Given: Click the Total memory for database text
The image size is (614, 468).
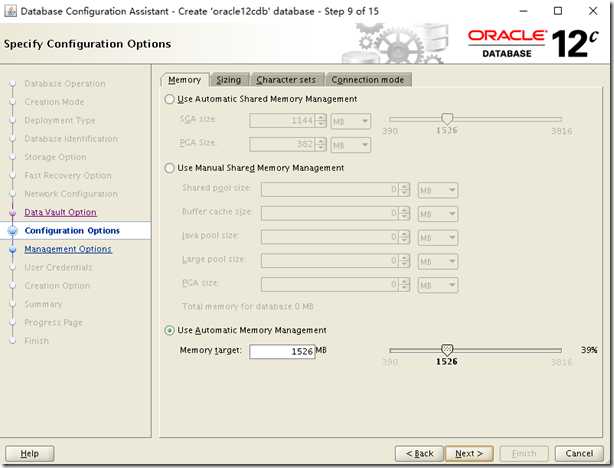Looking at the screenshot, I should point(248,307).
